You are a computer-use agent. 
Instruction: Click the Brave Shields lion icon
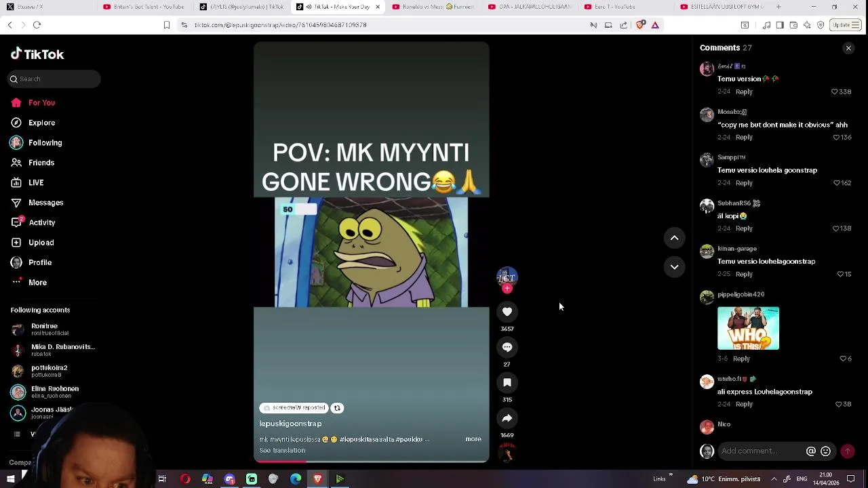click(641, 25)
